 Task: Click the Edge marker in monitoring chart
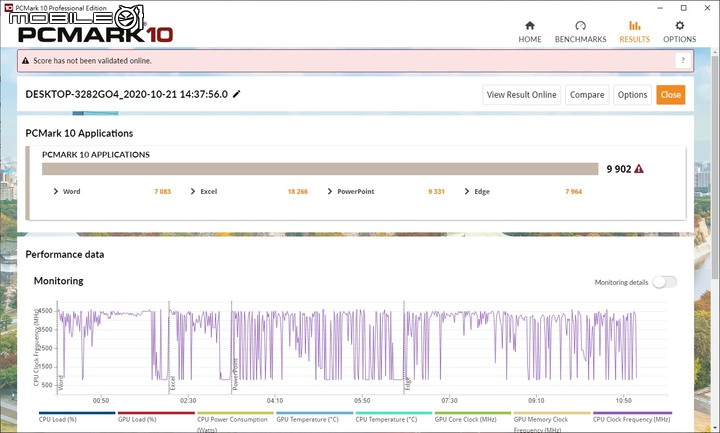pos(407,383)
